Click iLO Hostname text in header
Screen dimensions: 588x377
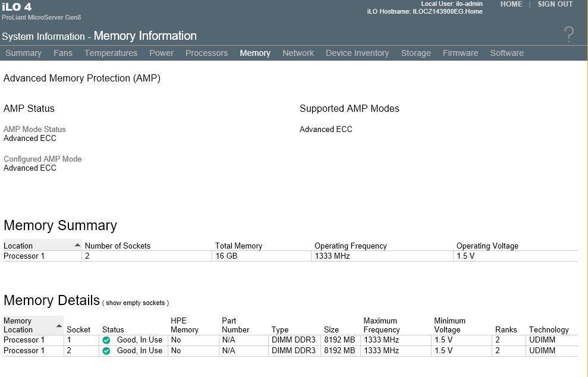coord(425,12)
